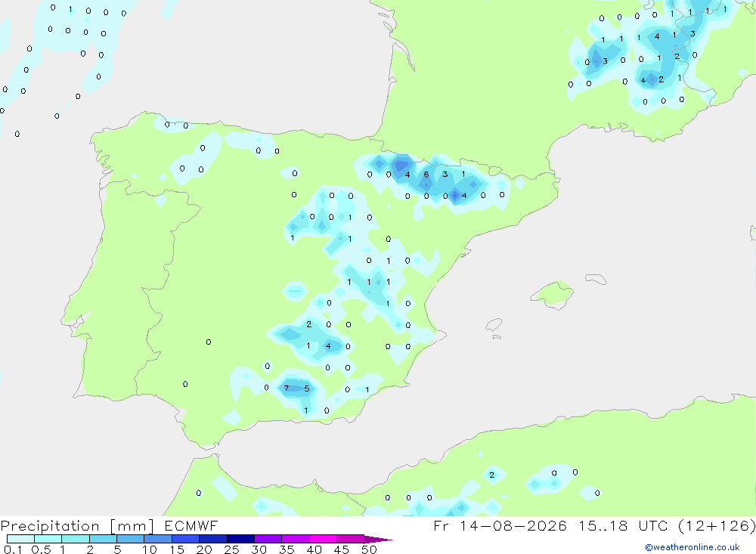756x554 pixels.
Task: Click the 1–2 mm legend color swatch
Action: click(75, 539)
